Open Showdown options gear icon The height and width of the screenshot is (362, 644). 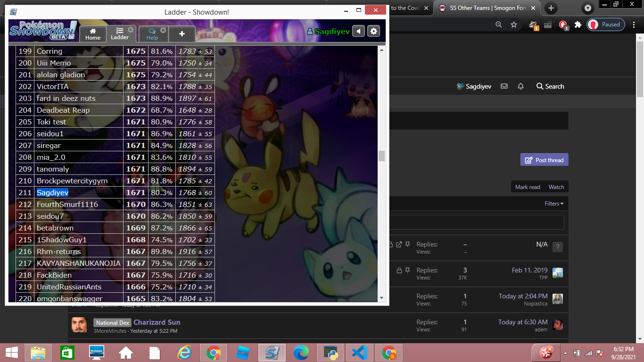coord(373,31)
